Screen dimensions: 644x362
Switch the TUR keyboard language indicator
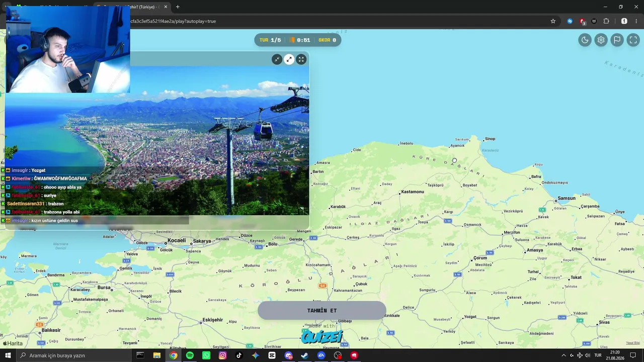(x=598, y=355)
